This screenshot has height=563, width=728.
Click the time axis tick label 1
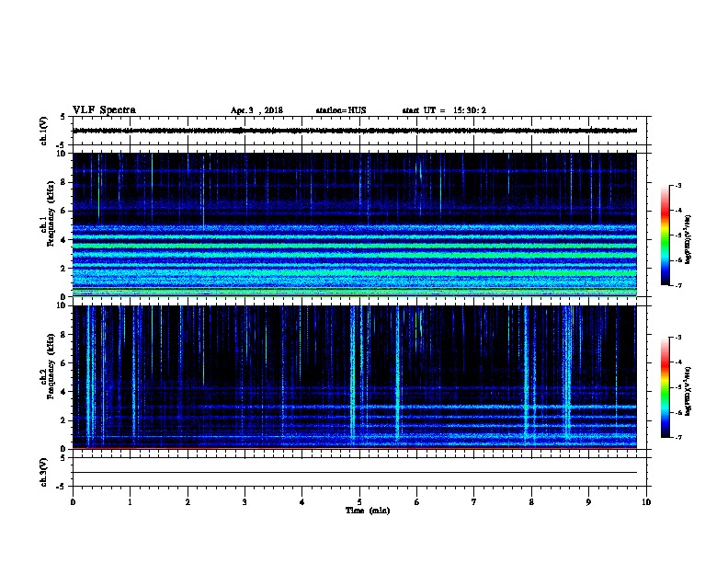[x=130, y=502]
